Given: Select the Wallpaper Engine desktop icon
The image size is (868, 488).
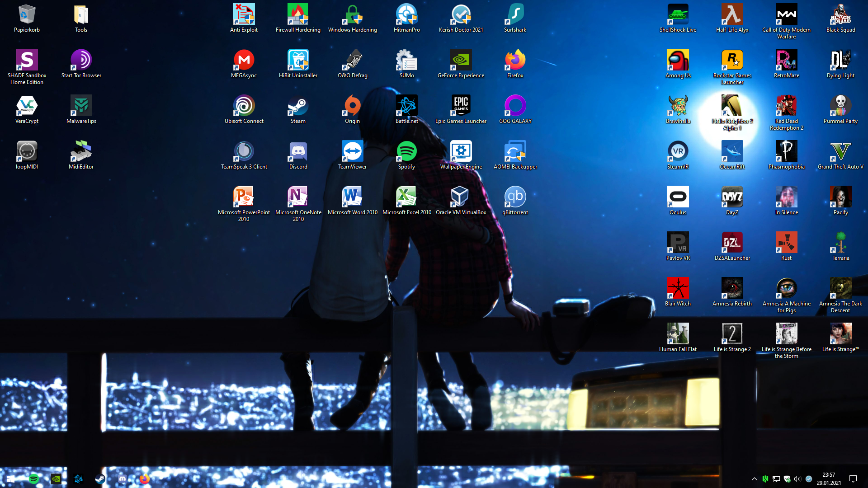Looking at the screenshot, I should 461,151.
